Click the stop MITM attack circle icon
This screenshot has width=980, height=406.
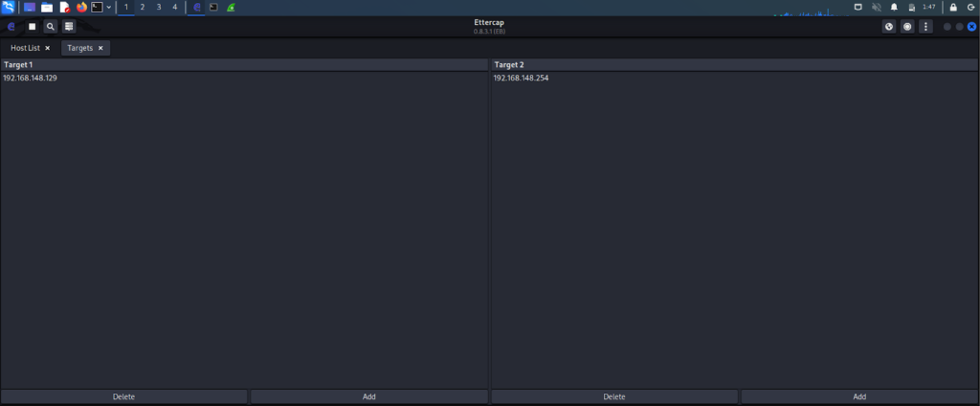coord(907,27)
